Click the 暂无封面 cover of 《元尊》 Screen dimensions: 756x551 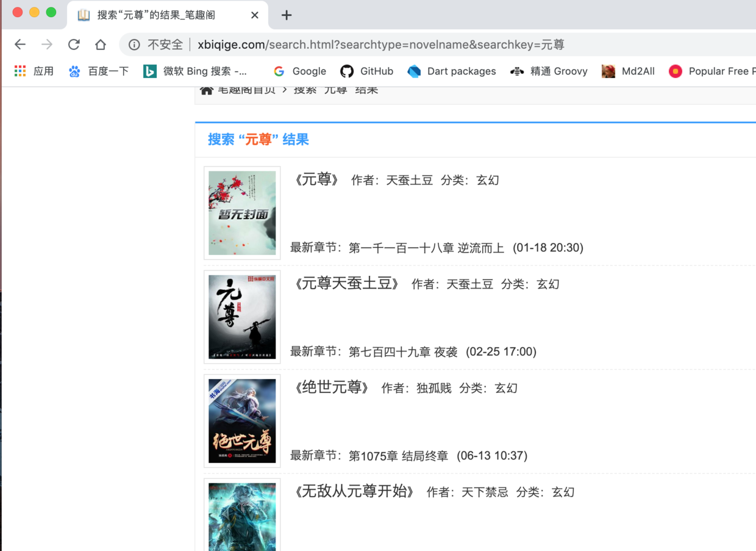(x=242, y=213)
